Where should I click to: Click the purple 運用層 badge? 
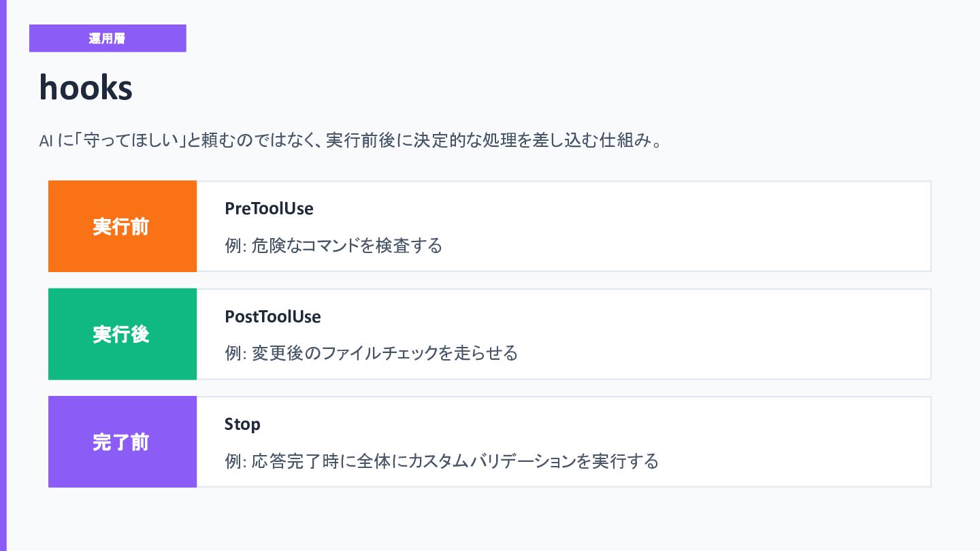click(108, 38)
